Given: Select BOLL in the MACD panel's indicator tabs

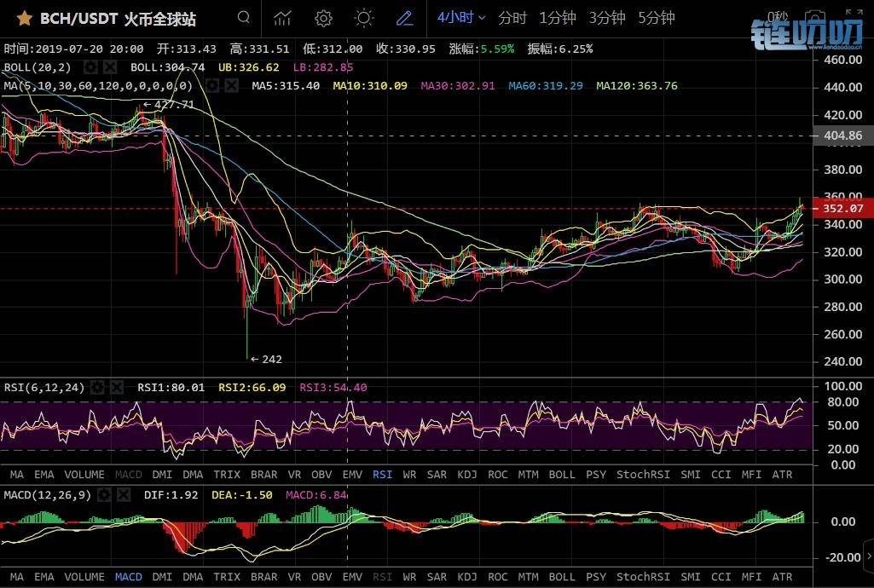Looking at the screenshot, I should pyautogui.click(x=562, y=577).
